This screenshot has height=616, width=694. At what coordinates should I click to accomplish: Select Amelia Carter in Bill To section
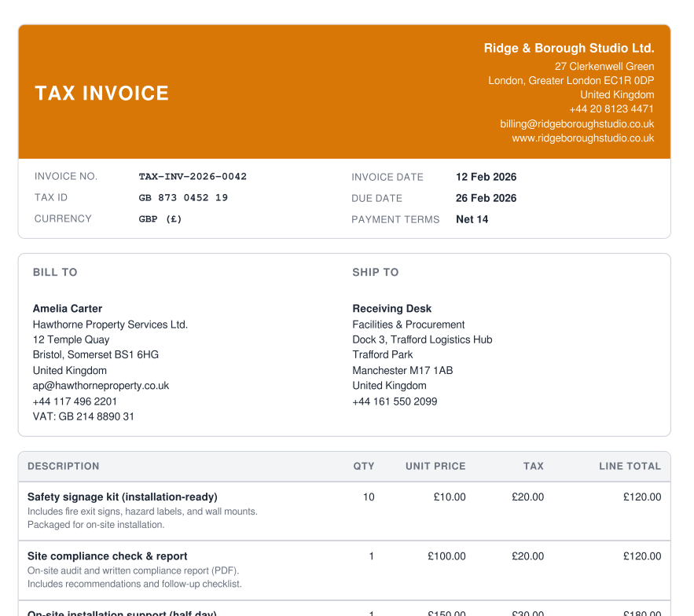click(x=68, y=309)
